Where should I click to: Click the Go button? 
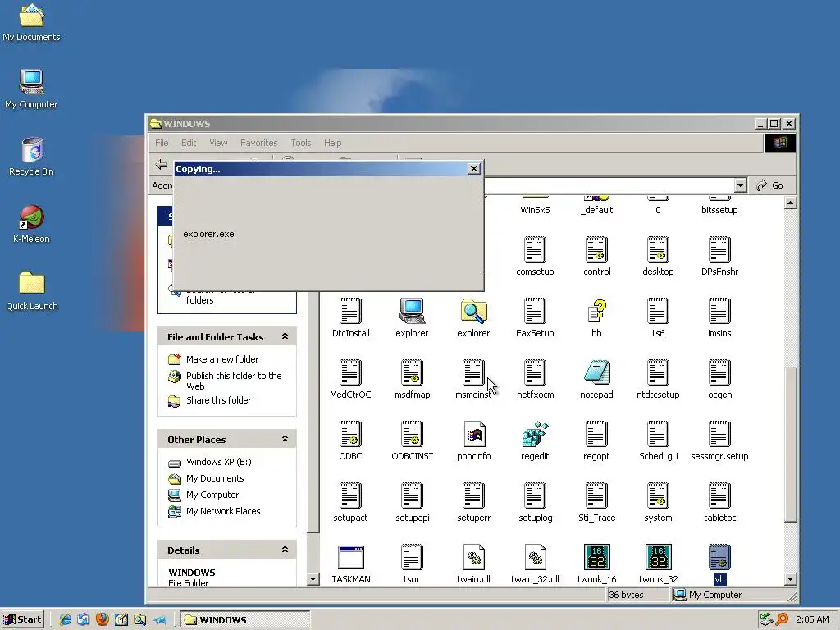(769, 185)
